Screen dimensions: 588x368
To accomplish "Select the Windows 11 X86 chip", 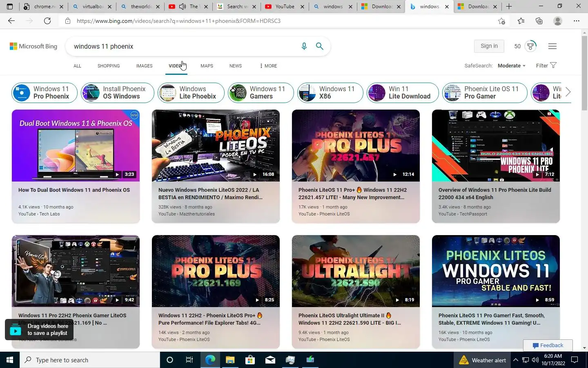I will pyautogui.click(x=330, y=92).
